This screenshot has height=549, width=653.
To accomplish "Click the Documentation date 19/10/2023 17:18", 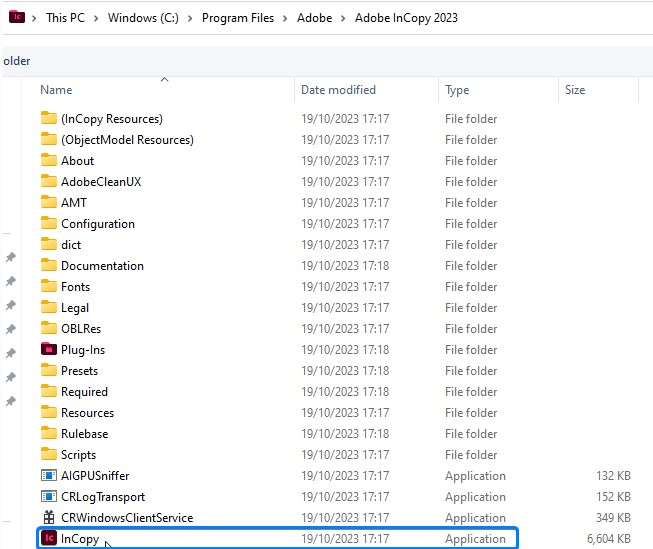I will [345, 266].
